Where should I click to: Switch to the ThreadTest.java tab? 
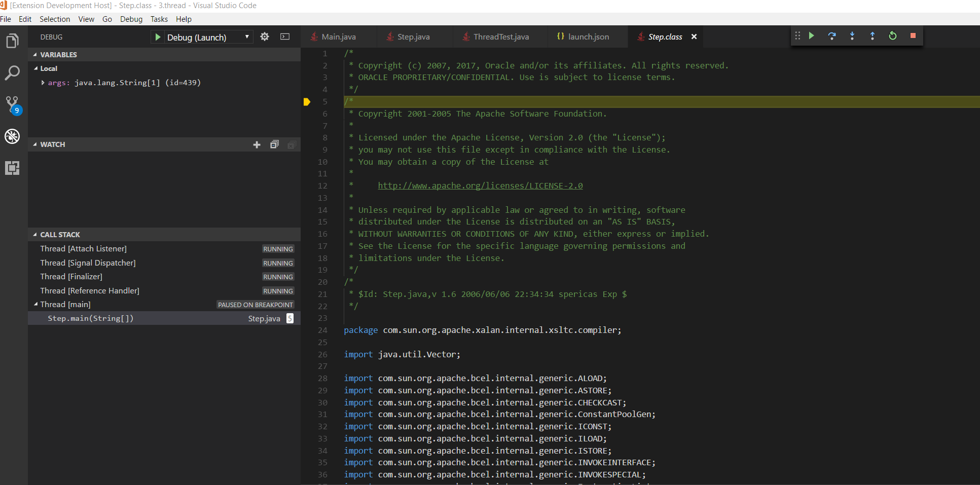coord(501,37)
